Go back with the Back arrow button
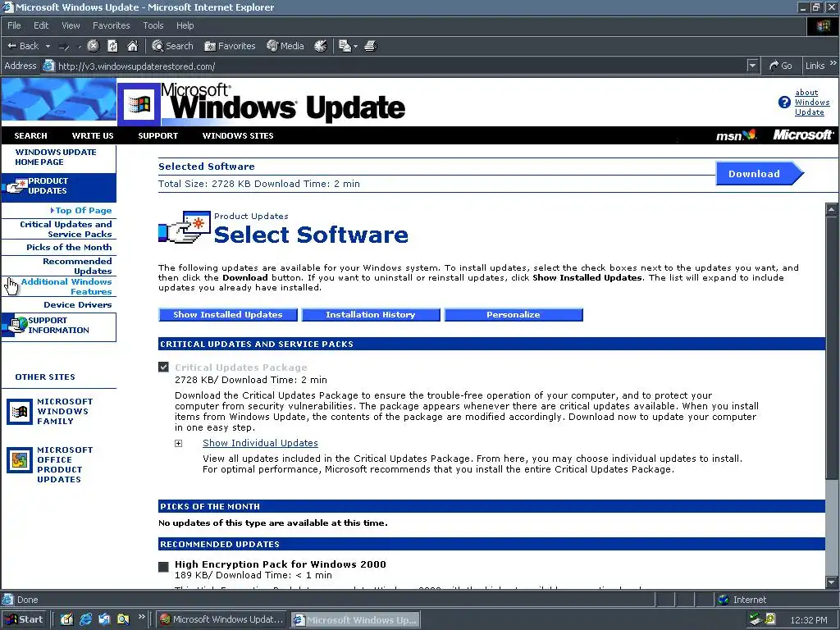Image resolution: width=840 pixels, height=630 pixels. click(22, 46)
